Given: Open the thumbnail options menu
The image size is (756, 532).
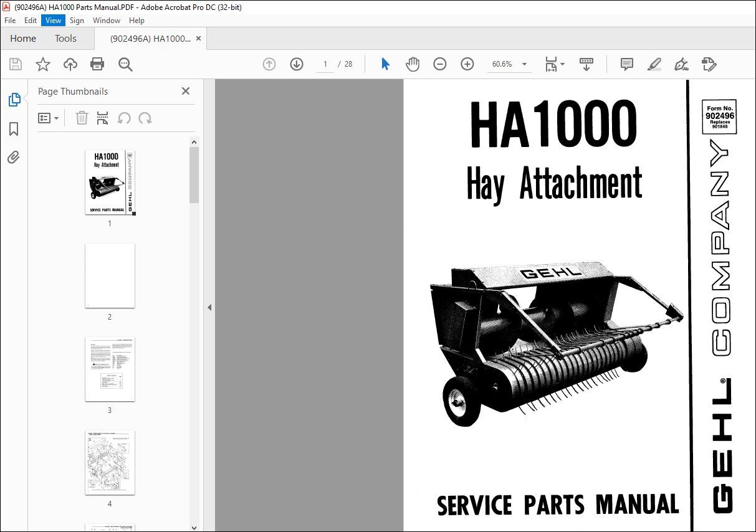Looking at the screenshot, I should point(49,118).
